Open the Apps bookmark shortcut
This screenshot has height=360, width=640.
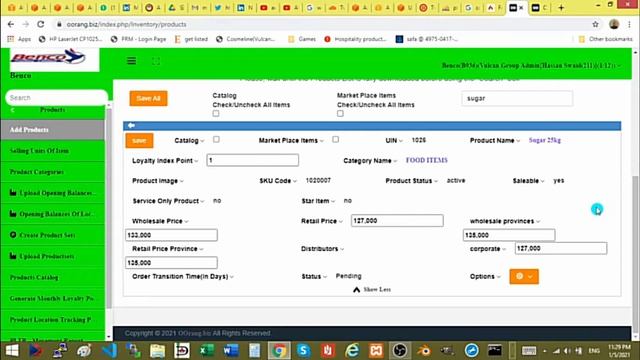(x=19, y=39)
